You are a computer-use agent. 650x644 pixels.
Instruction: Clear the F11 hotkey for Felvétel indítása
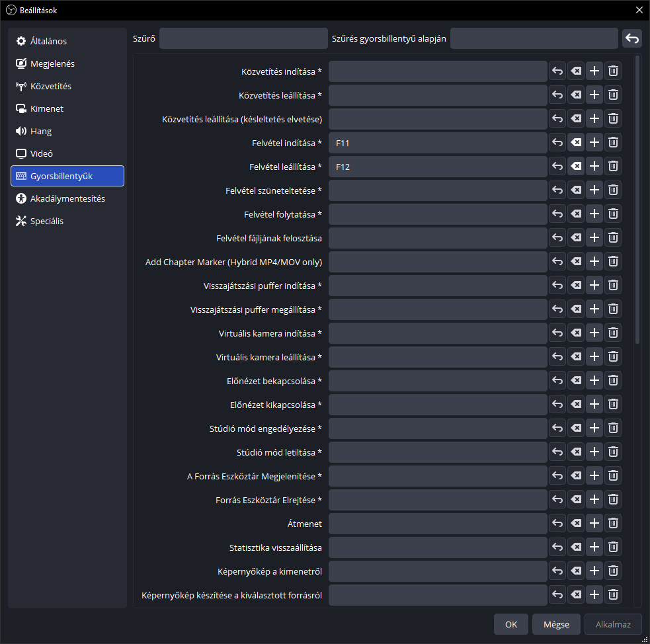[x=575, y=142]
